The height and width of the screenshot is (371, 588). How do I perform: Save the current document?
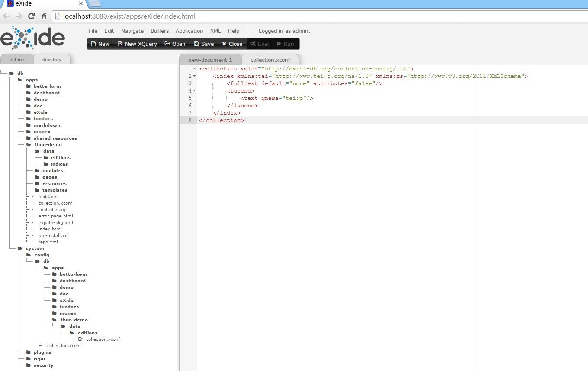[x=204, y=44]
